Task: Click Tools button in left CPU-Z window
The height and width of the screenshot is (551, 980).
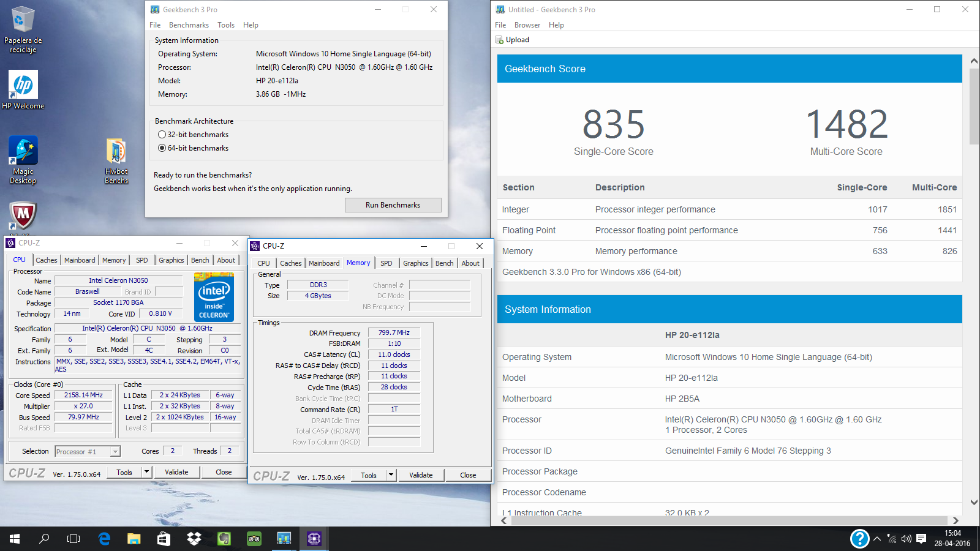Action: pyautogui.click(x=124, y=472)
